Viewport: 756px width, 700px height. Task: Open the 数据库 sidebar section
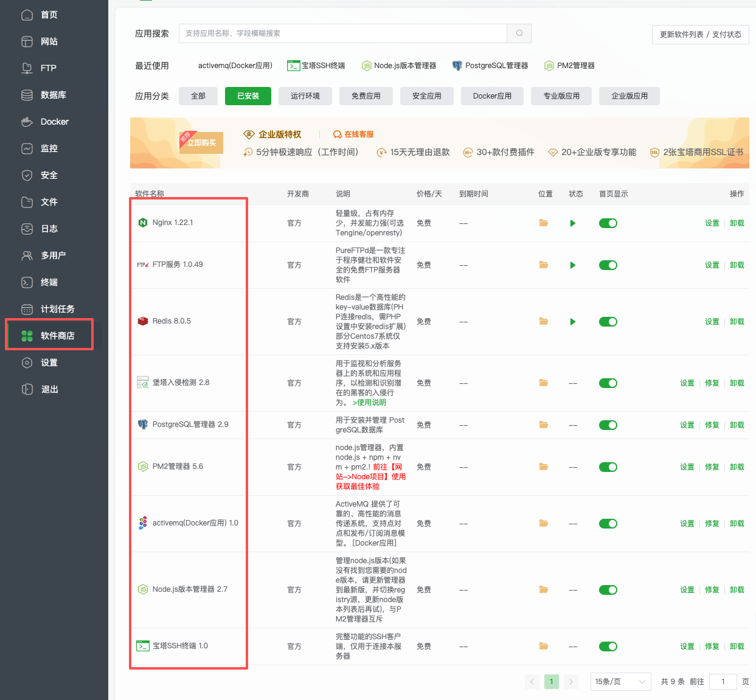(53, 95)
